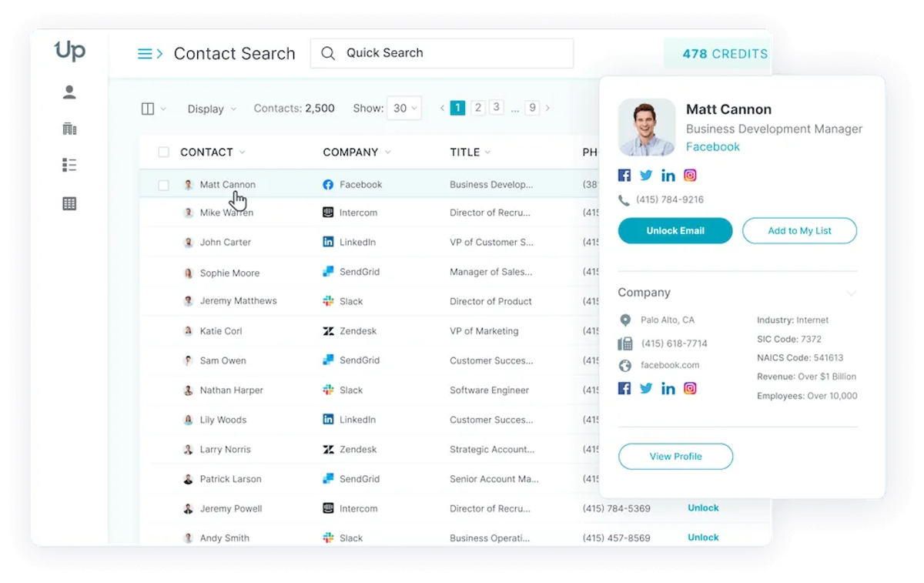Click the Software Engineer title cell

pos(490,390)
